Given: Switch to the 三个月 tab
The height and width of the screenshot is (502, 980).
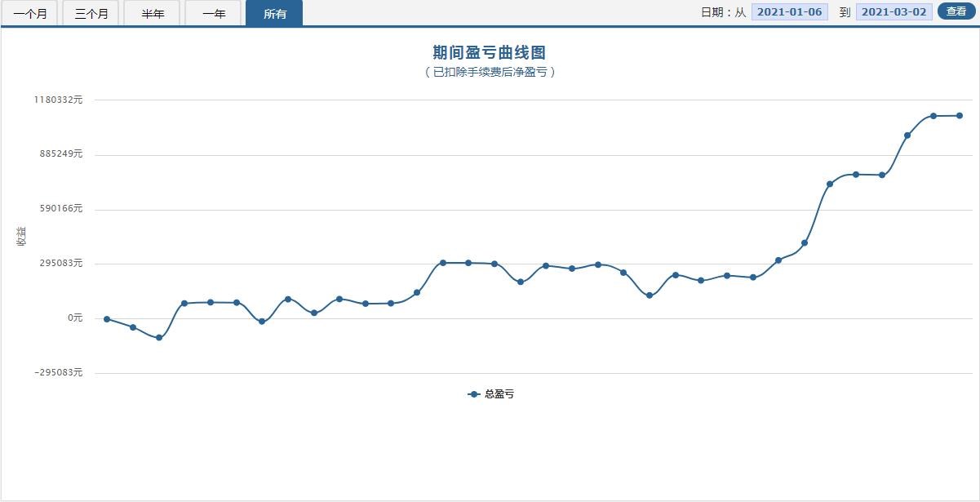Looking at the screenshot, I should click(x=91, y=13).
